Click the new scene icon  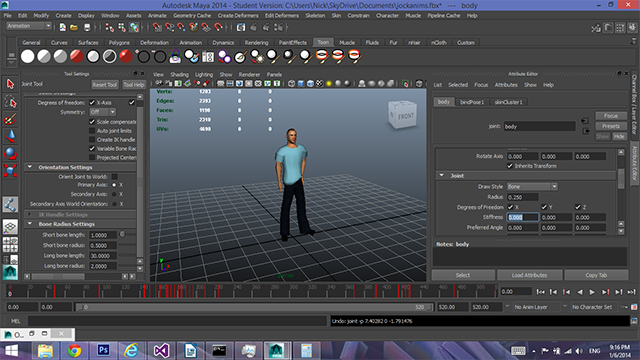(63, 27)
